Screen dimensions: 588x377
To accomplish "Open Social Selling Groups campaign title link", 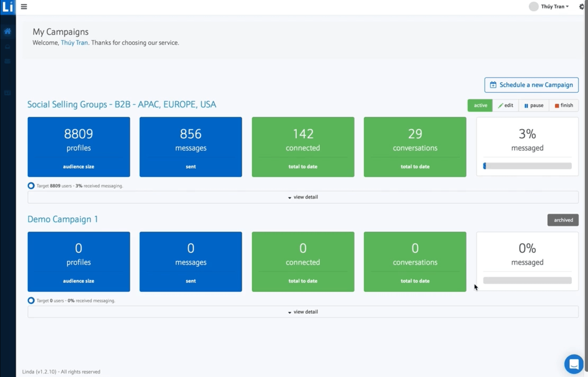I will point(122,104).
